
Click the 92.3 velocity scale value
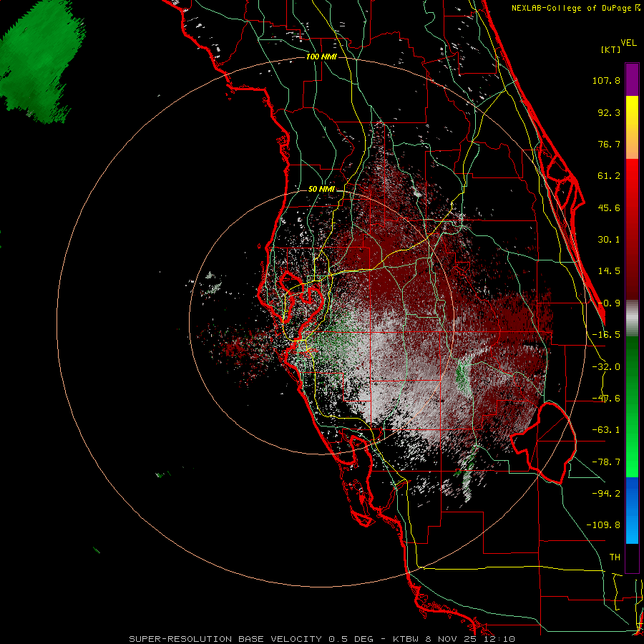[x=609, y=112]
